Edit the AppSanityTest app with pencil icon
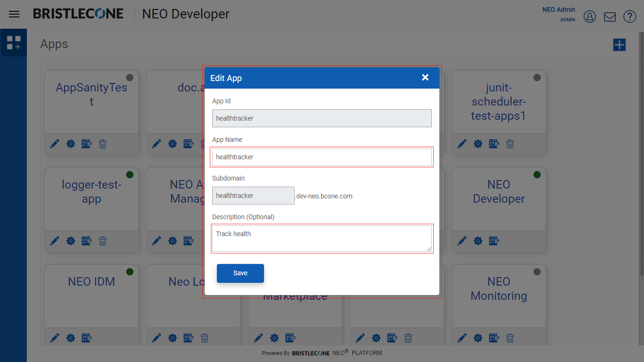 55,144
